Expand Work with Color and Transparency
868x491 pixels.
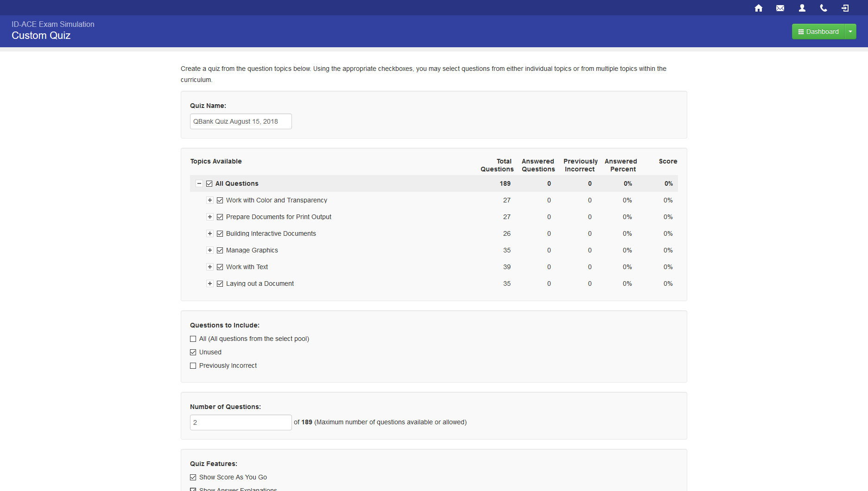click(210, 200)
